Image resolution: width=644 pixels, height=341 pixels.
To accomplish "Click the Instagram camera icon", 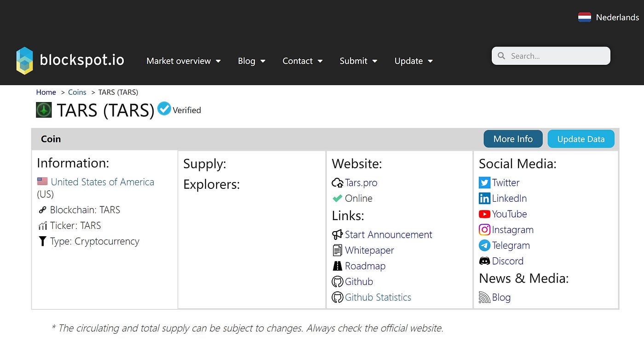I will pyautogui.click(x=484, y=229).
